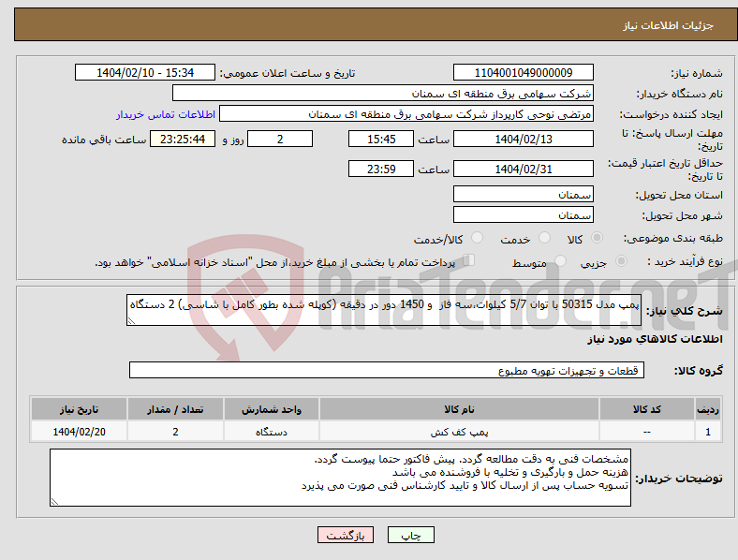
Task: Click the پمپ کف کش item cell
Action: coord(459,432)
